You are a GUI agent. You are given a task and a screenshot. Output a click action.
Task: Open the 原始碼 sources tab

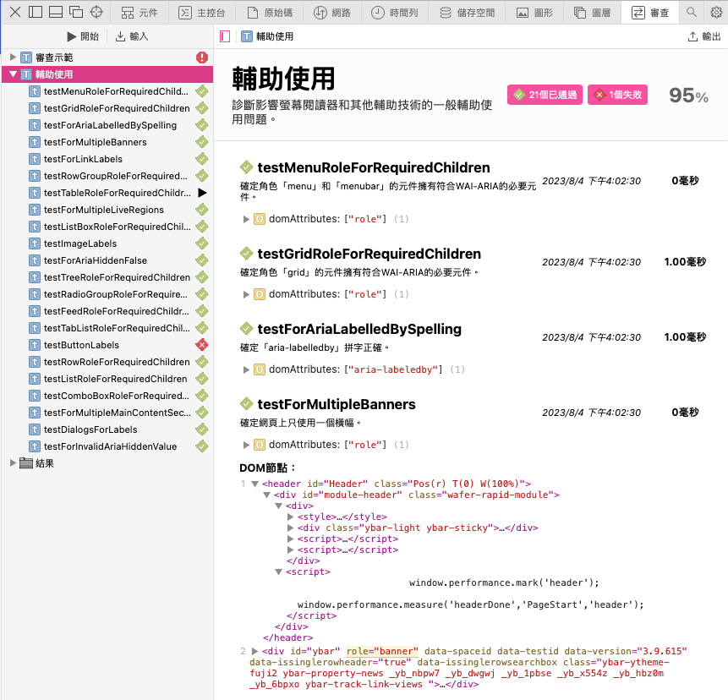click(x=269, y=13)
